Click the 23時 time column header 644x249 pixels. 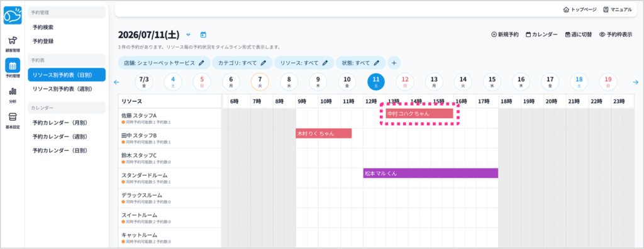pos(622,101)
